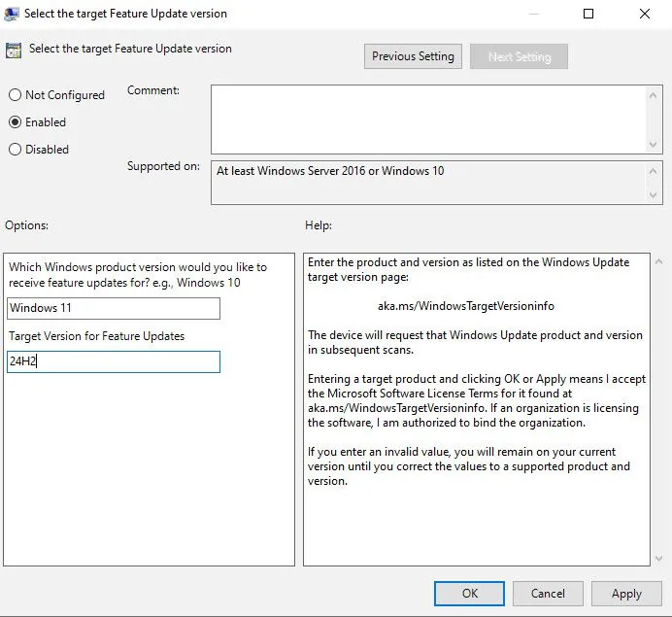Apply the feature update settings
Screen dimensions: 672x617
point(626,593)
